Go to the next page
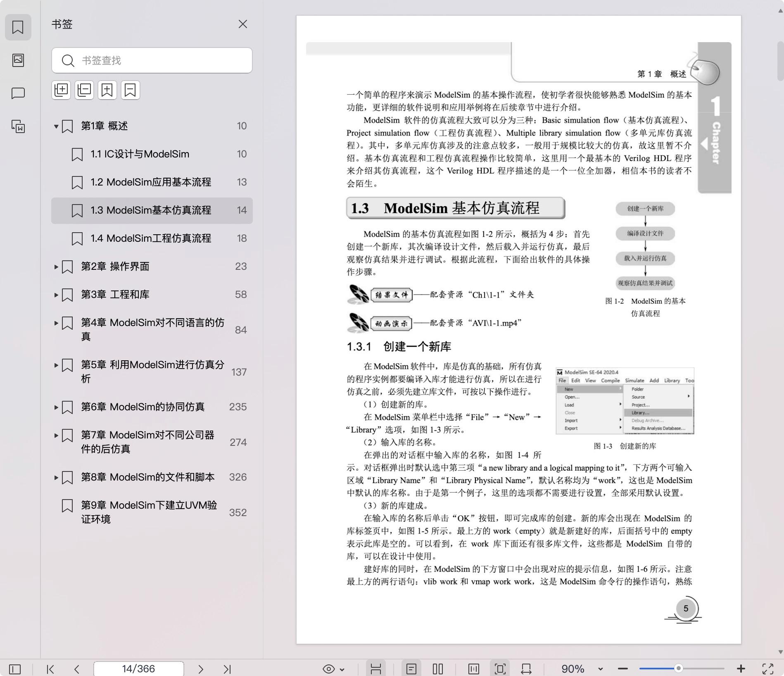Viewport: 784px width, 676px height. coord(201,669)
